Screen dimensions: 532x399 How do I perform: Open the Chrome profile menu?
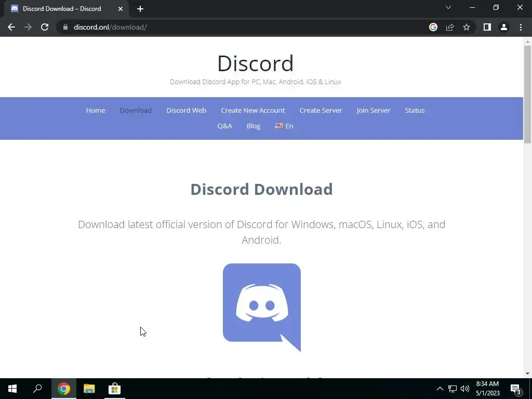(x=504, y=27)
